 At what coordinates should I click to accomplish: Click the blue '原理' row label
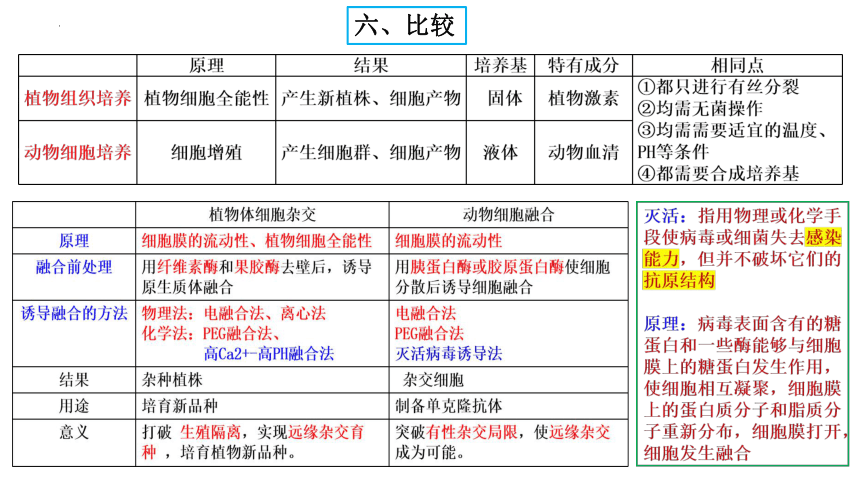[74, 241]
